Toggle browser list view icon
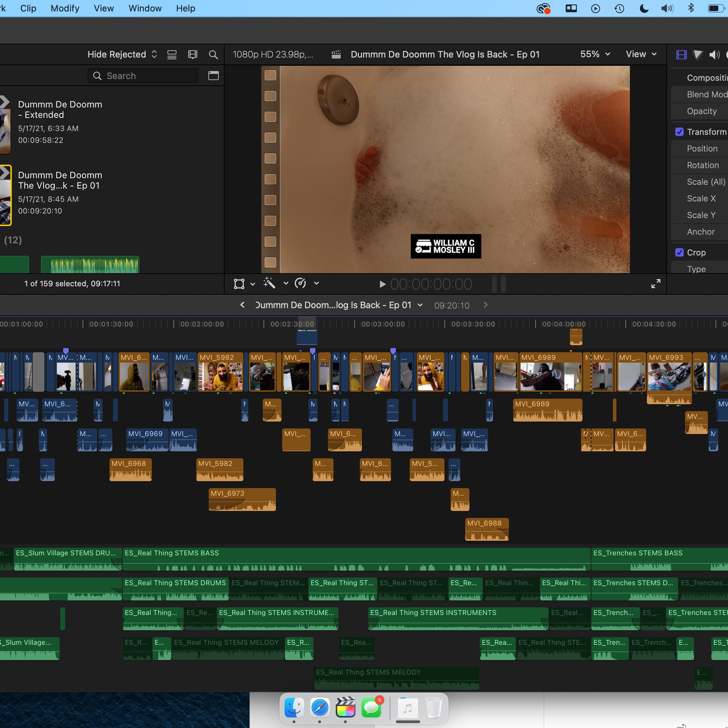Image resolution: width=728 pixels, height=728 pixels. pos(172,55)
